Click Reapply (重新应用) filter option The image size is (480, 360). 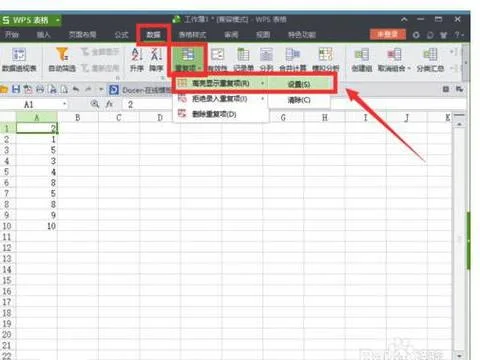point(100,68)
